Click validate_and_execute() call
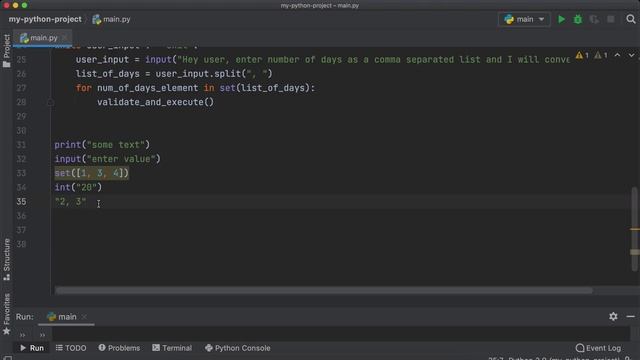Image resolution: width=640 pixels, height=360 pixels. coord(155,102)
